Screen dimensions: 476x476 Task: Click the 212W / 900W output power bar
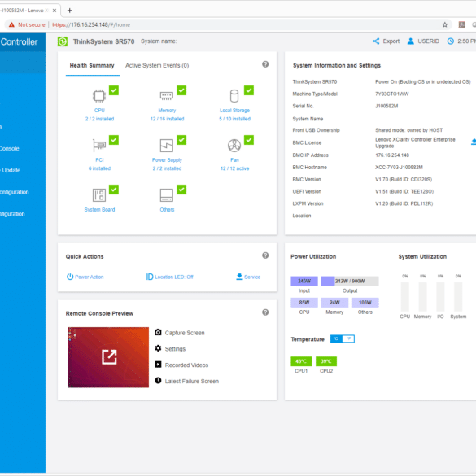point(350,281)
